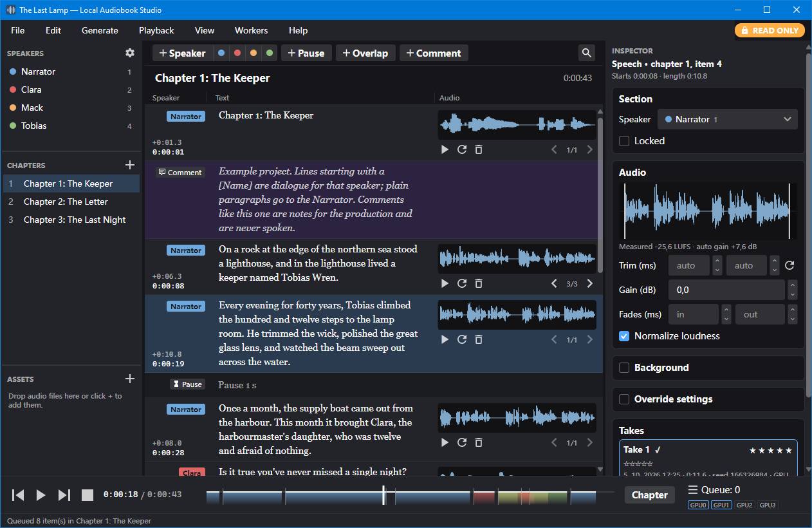Viewport: 812px width, 528px height.
Task: Click + Overlap button
Action: coord(365,53)
